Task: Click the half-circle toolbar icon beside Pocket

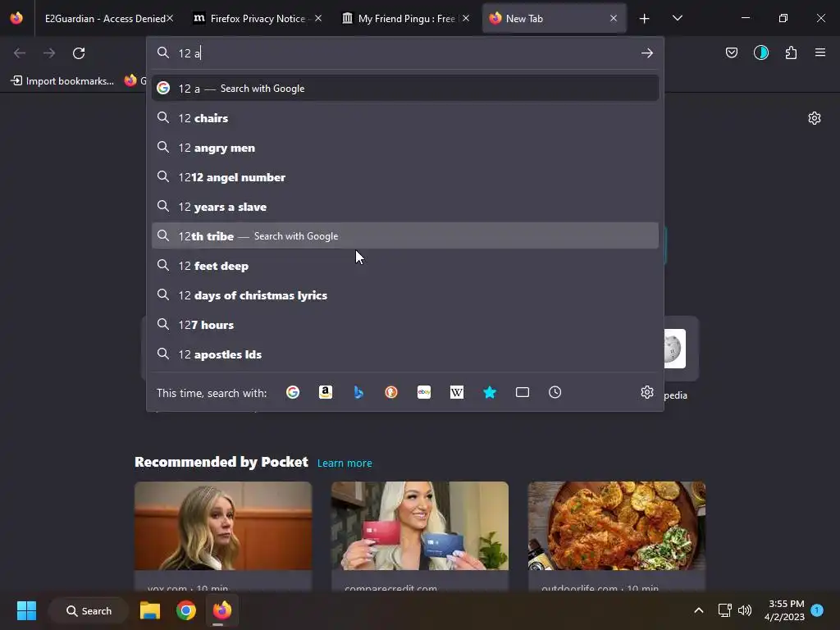Action: (760, 52)
